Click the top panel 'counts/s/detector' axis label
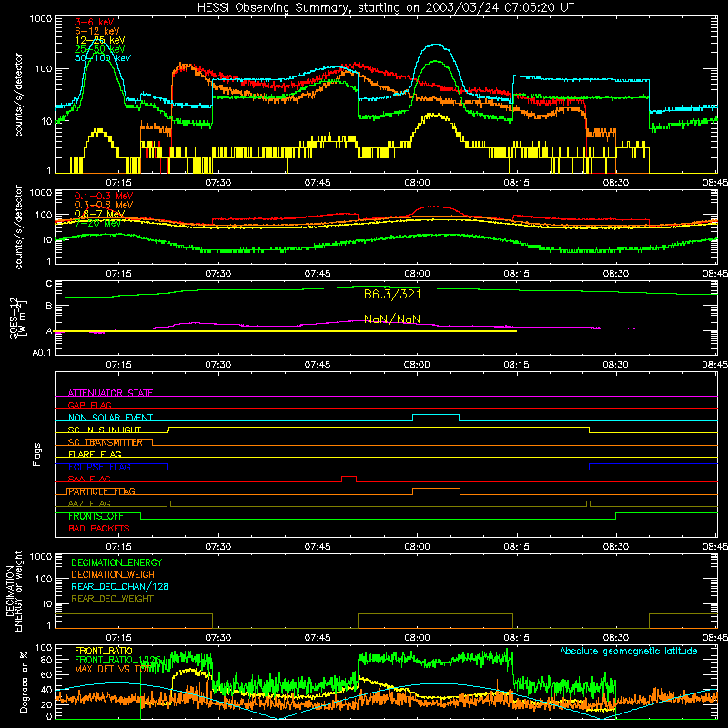This screenshot has width=728, height=728. [x=18, y=95]
